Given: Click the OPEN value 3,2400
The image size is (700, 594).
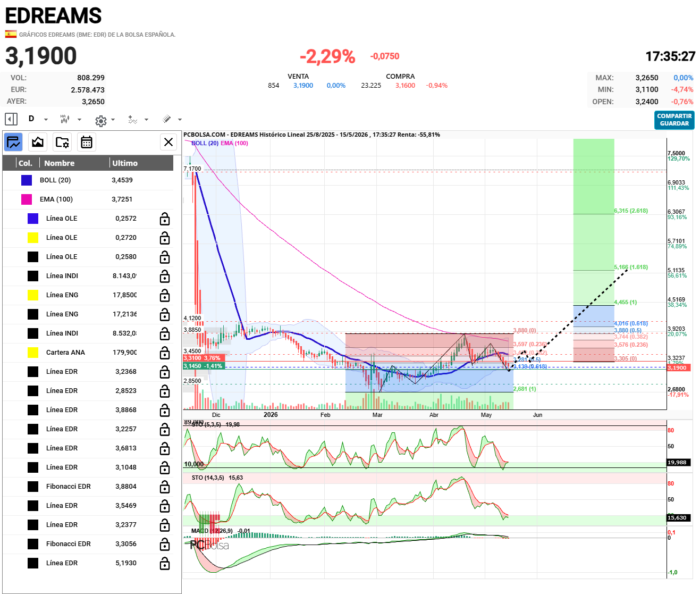Looking at the screenshot, I should tap(647, 102).
